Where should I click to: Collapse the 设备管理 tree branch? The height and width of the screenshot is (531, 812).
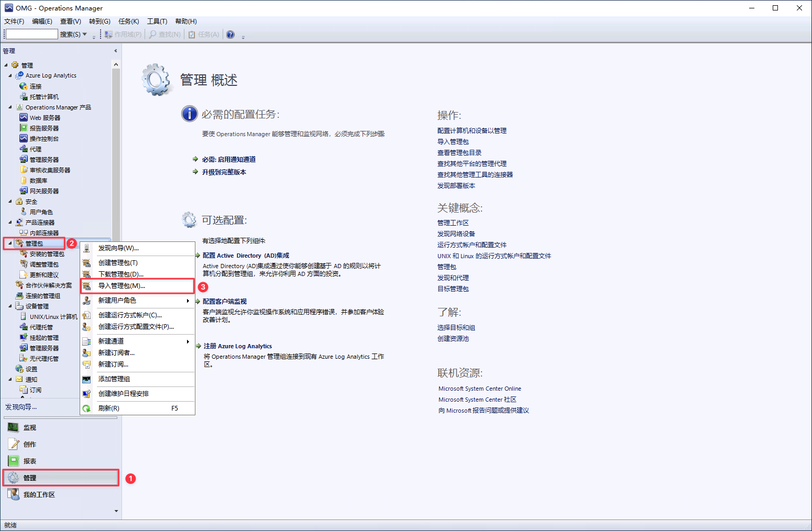pos(10,306)
